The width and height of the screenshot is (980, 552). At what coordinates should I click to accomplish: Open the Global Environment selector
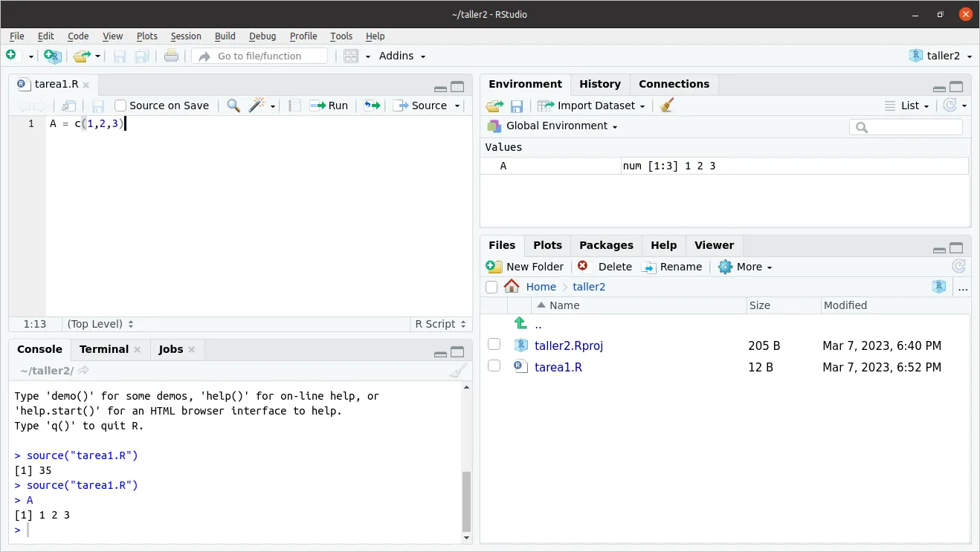552,126
